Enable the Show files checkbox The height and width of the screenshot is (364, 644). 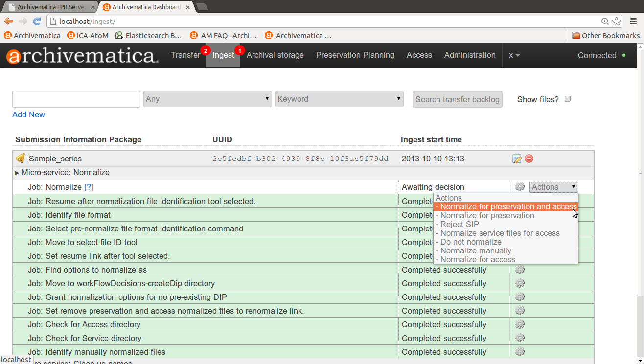[x=568, y=99]
